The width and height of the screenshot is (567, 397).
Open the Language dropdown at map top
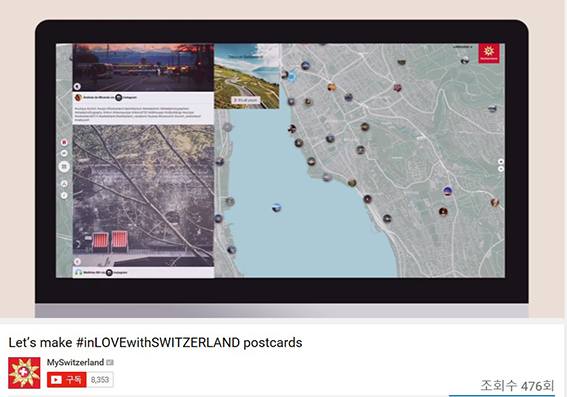[462, 47]
